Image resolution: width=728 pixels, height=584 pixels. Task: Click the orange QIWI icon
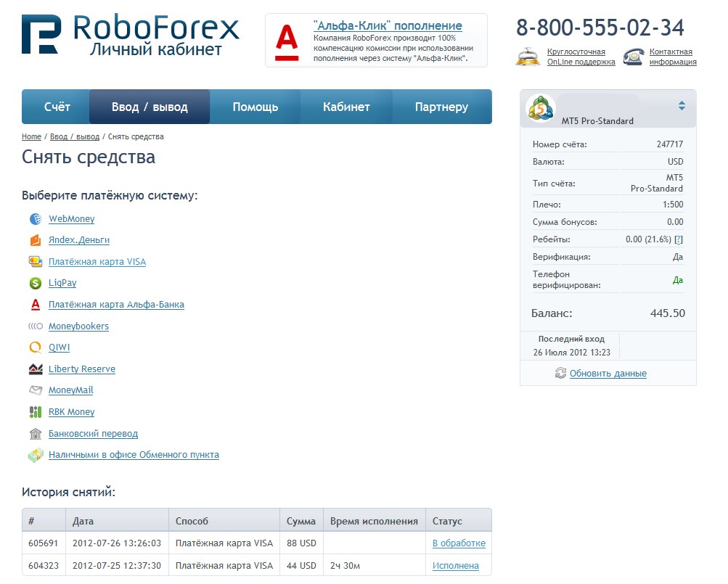pos(36,347)
